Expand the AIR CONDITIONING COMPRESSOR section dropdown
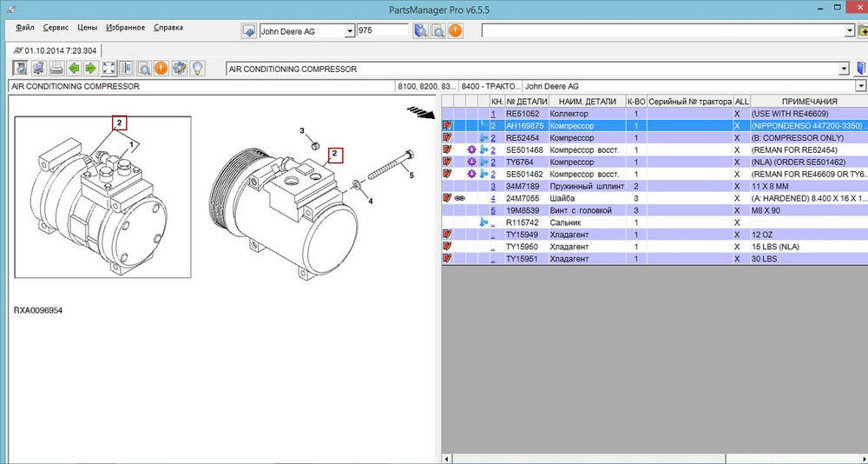 pyautogui.click(x=844, y=69)
